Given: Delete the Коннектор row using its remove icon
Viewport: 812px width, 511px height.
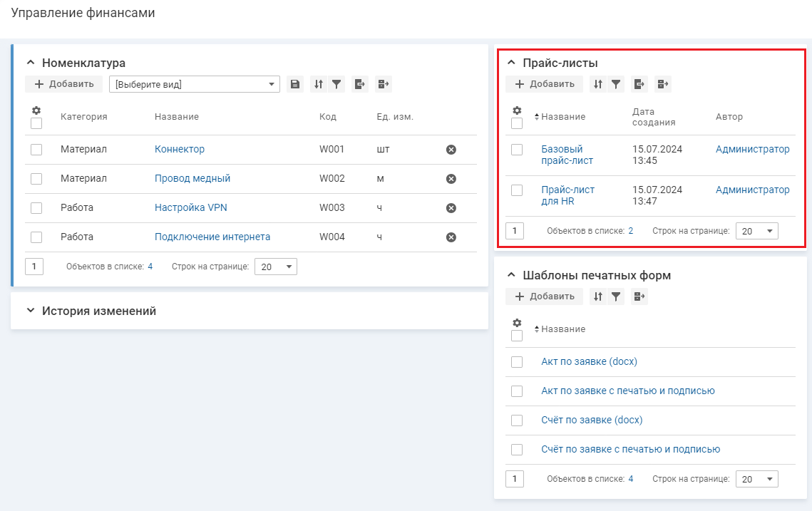Looking at the screenshot, I should [x=451, y=150].
